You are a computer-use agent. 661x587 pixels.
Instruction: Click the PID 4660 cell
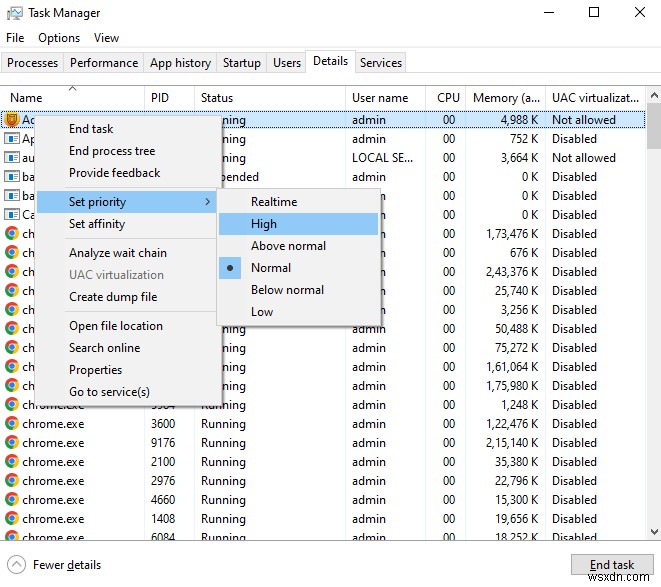click(x=163, y=499)
